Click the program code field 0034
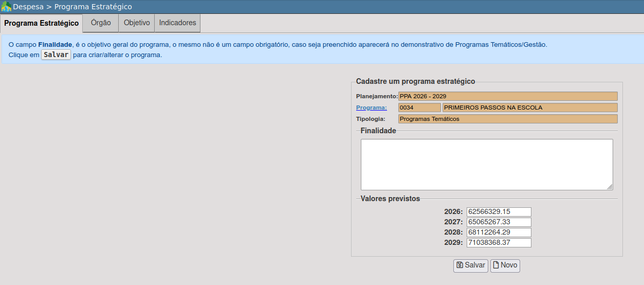644x285 pixels. click(x=419, y=108)
